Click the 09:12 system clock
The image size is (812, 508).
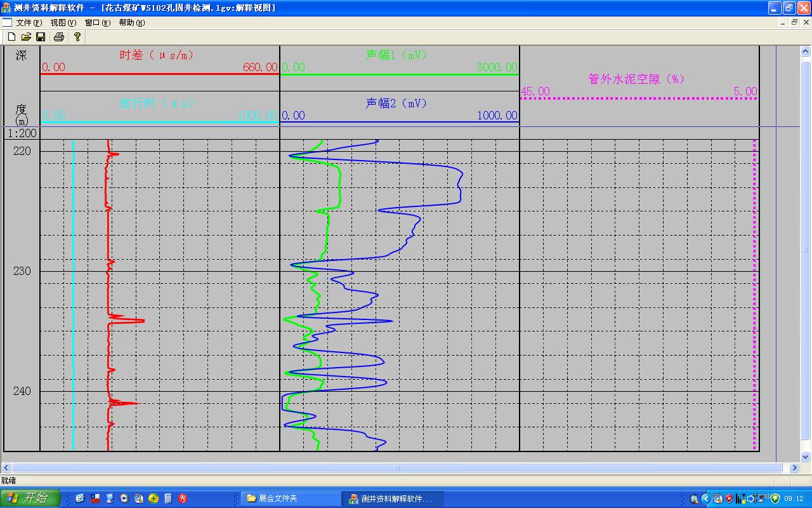(794, 499)
